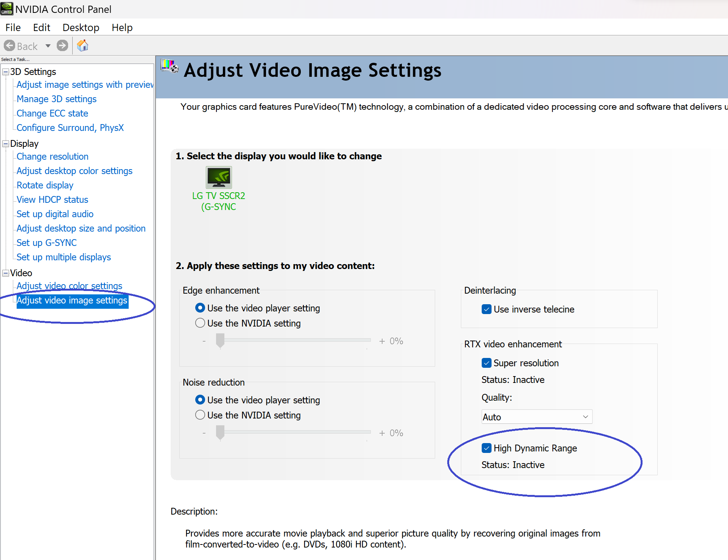
Task: Collapse the Display tree node
Action: click(x=6, y=144)
